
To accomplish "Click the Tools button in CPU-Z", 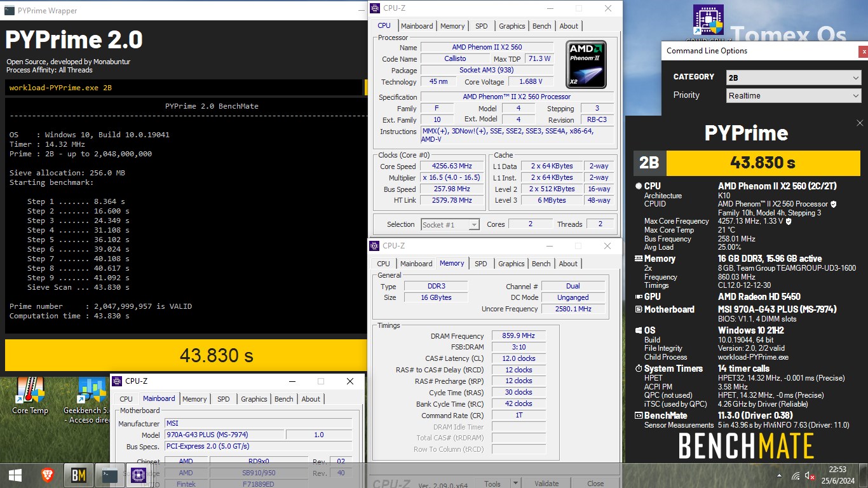I will (492, 484).
